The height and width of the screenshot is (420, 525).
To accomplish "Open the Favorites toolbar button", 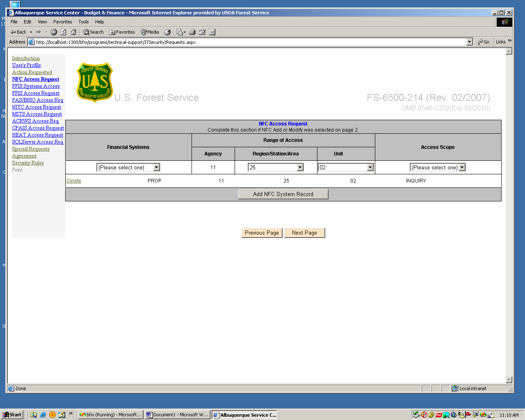I will (122, 32).
